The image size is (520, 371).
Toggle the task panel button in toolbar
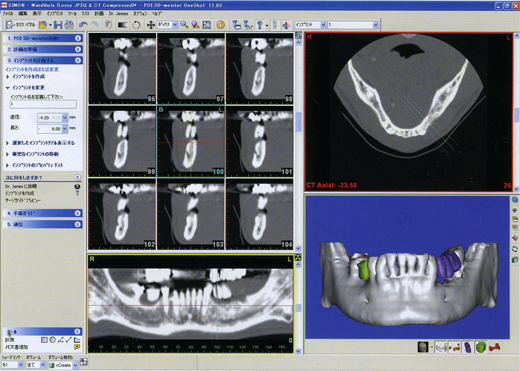click(21, 25)
